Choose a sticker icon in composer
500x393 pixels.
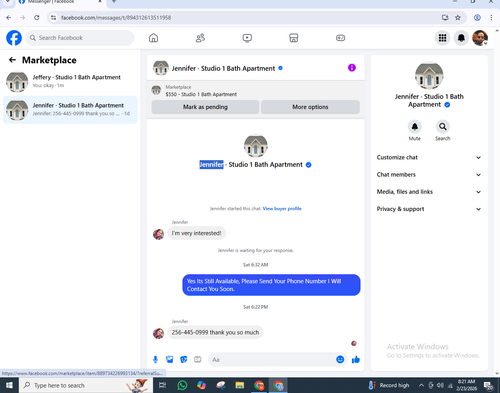point(184,359)
